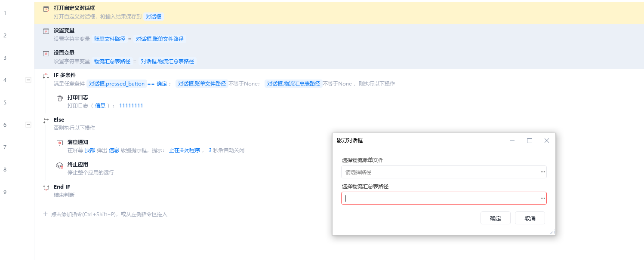644x260 pixels.
Task: Click the 确定 condition value in IF step
Action: pos(161,84)
